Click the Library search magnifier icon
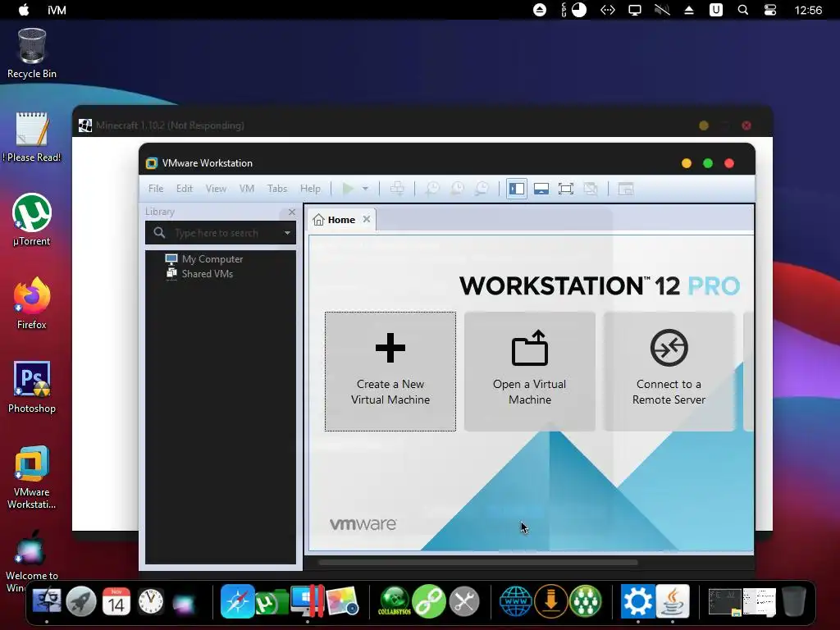 159,232
